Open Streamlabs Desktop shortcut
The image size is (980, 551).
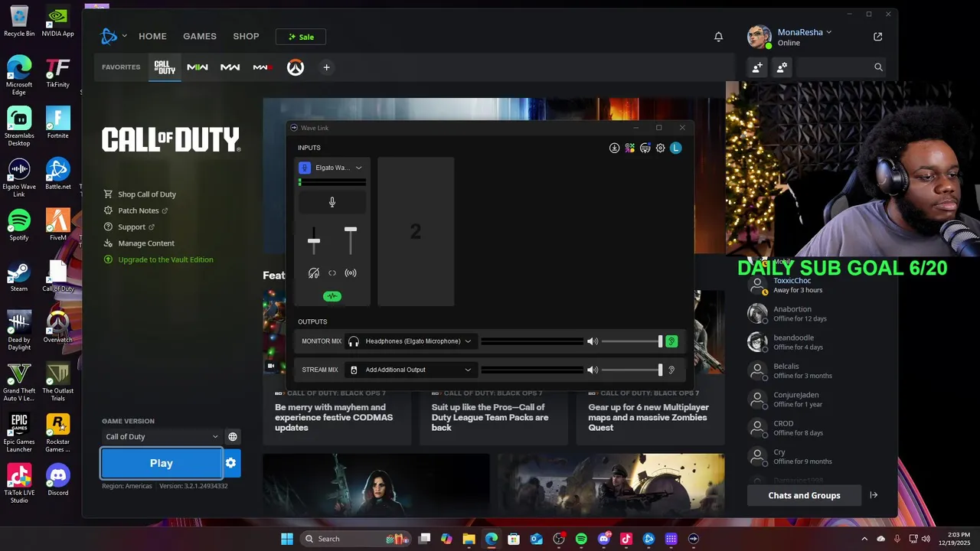(19, 126)
